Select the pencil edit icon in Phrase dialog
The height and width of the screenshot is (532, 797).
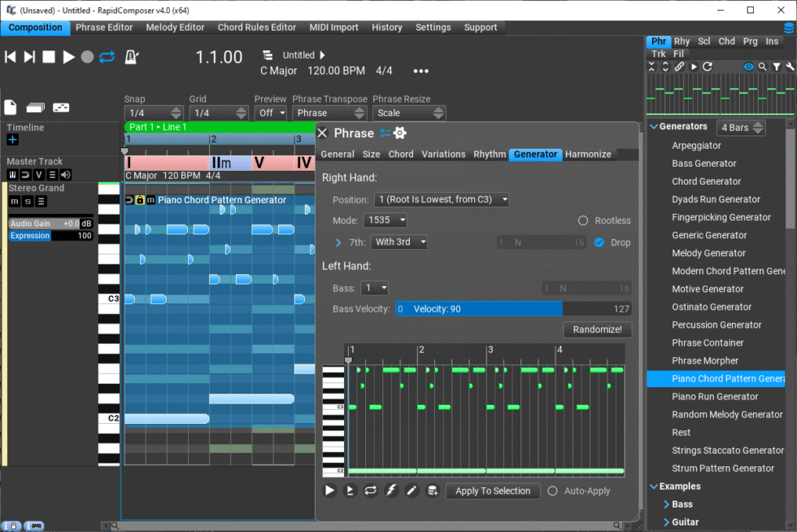(x=414, y=491)
